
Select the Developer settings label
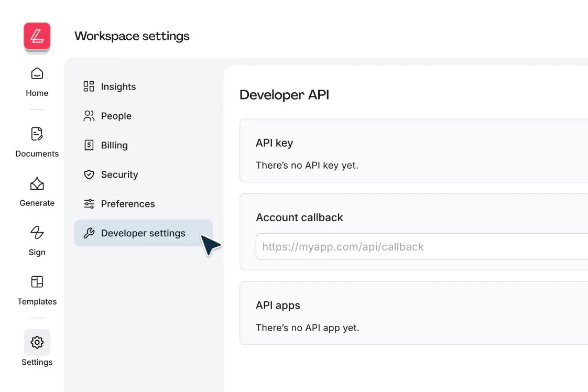(143, 233)
